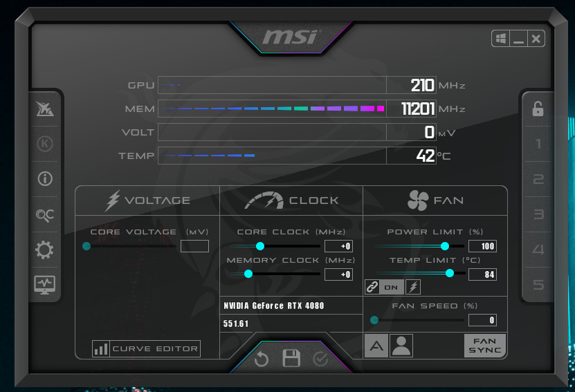Click the Power Limit slider handle
Screen dimensions: 575x392
coord(445,246)
